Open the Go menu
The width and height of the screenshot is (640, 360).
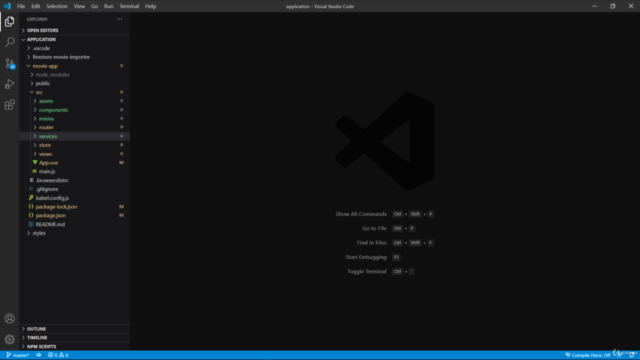tap(94, 6)
